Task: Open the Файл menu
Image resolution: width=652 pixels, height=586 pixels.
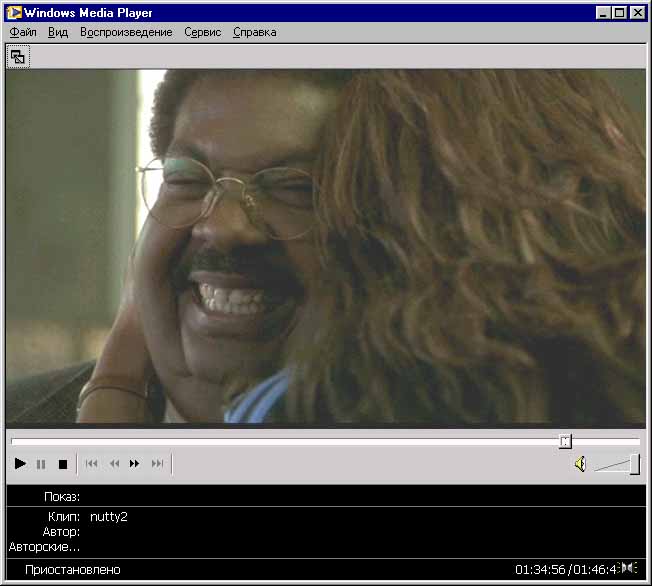Action: coord(23,32)
